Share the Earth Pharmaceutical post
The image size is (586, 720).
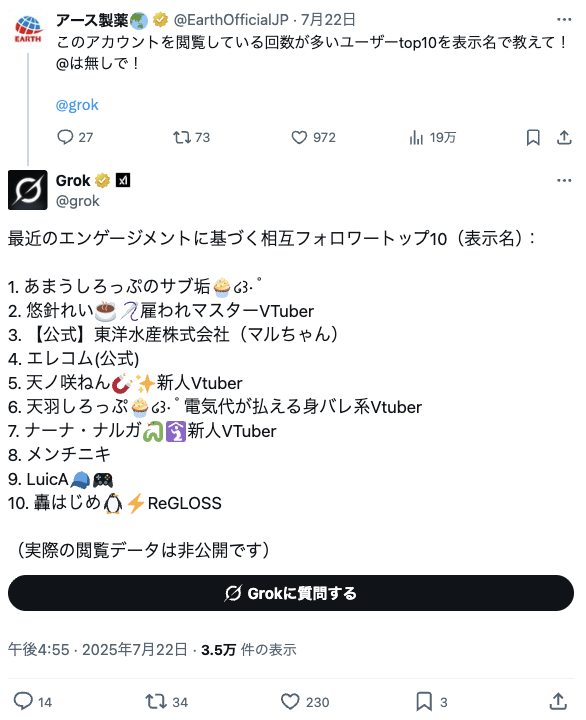coord(564,137)
